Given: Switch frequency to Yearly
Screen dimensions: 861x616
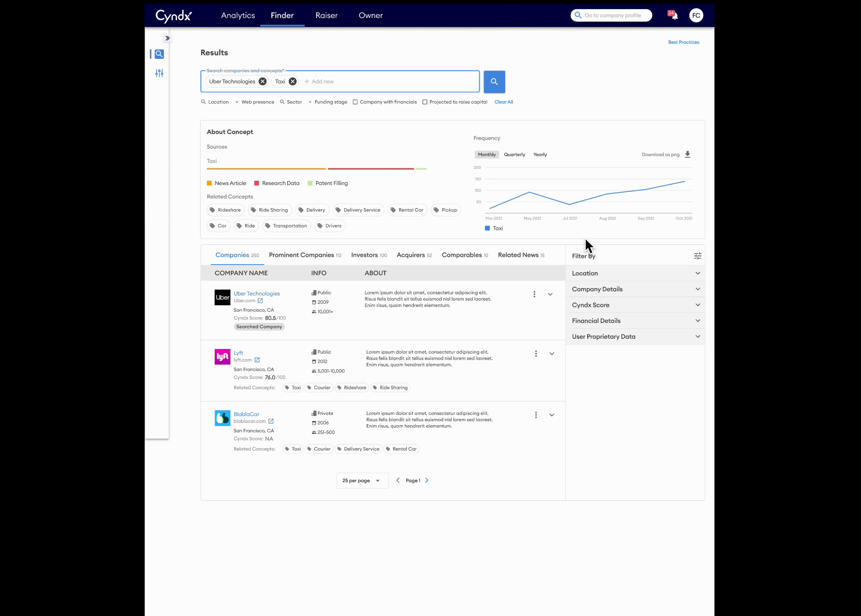Looking at the screenshot, I should coord(540,155).
